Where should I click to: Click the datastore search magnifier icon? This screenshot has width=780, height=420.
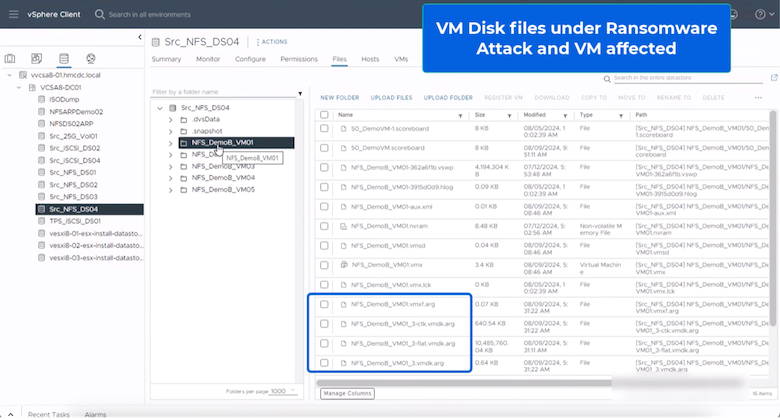pyautogui.click(x=607, y=79)
